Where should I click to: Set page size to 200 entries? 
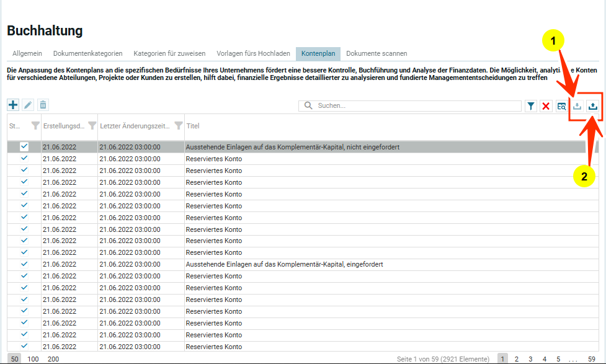pos(53,358)
